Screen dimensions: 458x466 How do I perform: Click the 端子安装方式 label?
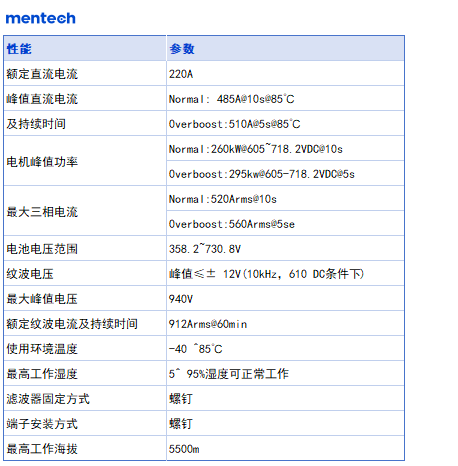(42, 424)
